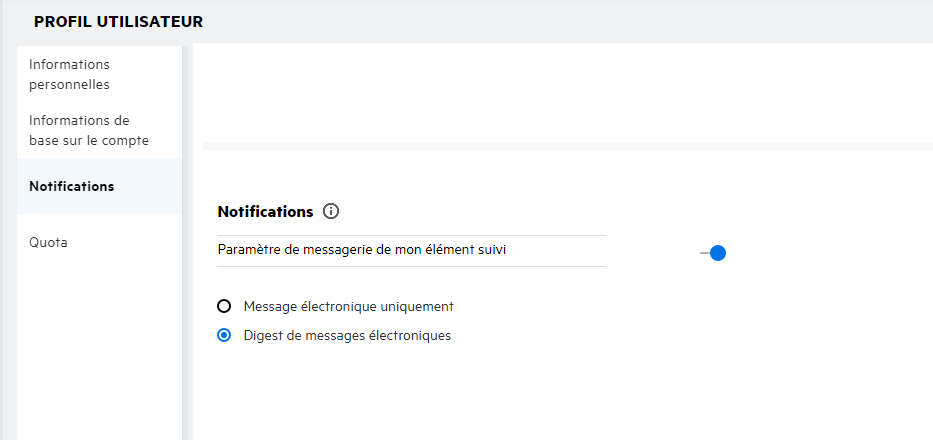Click the 'Paramètre de messagerie de mon élément suivi' label
The height and width of the screenshot is (440, 933).
click(x=361, y=250)
